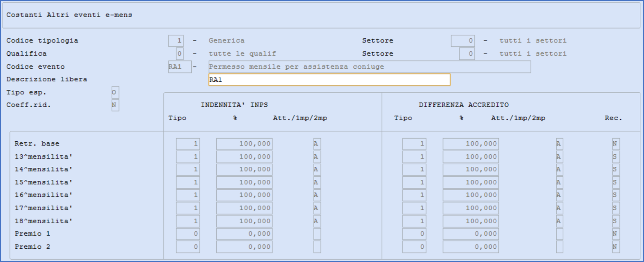Screen dimensions: 644x262
Task: Click Premio 1 Indennita INPS Att. field
Action: (317, 234)
